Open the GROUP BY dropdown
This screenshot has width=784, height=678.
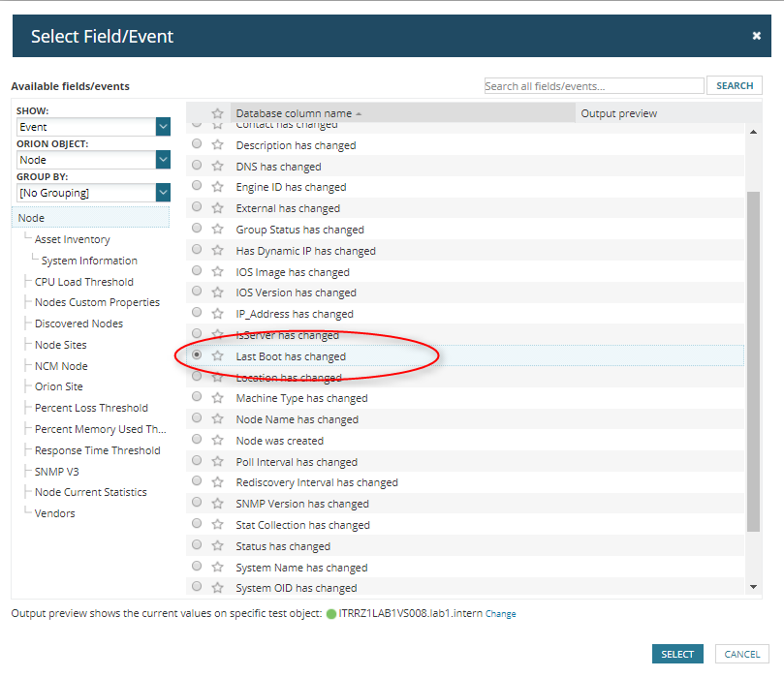point(93,193)
